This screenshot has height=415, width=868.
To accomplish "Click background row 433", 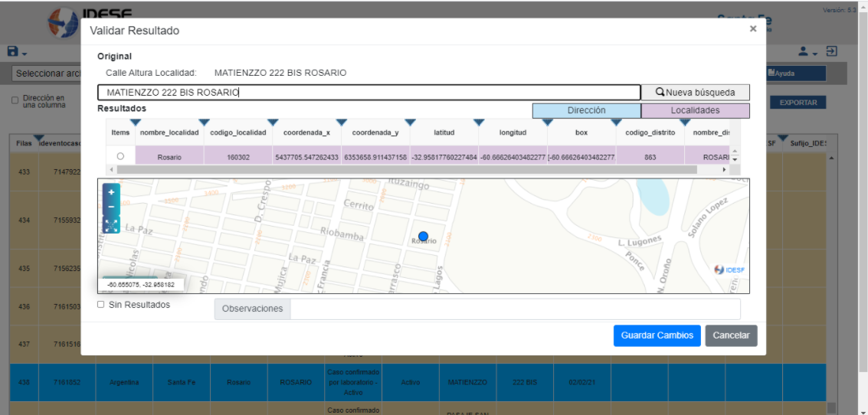I will click(24, 172).
